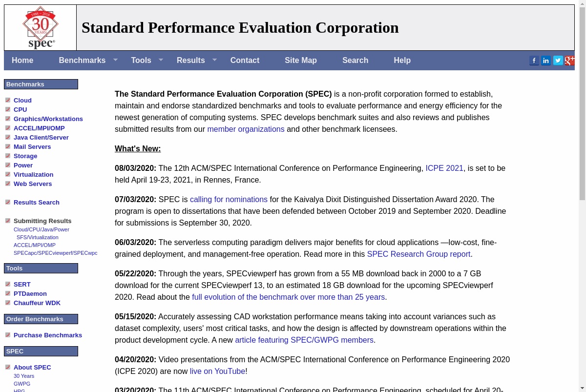Open Help in the navigation bar
Image resolution: width=586 pixels, height=392 pixels.
click(402, 61)
